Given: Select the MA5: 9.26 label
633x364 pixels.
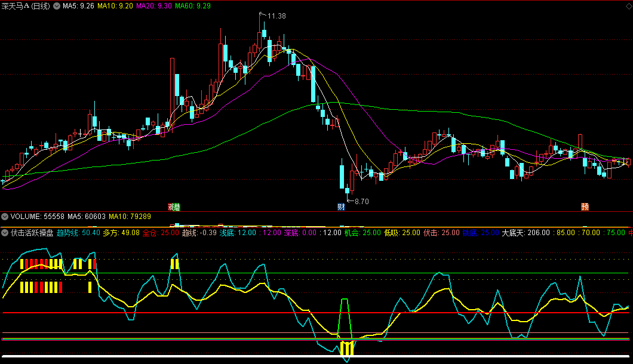Looking at the screenshot, I should tap(78, 6).
